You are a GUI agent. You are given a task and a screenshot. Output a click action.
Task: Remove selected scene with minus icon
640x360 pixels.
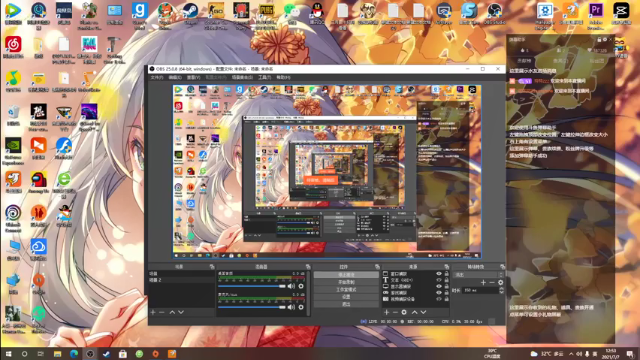(x=162, y=312)
